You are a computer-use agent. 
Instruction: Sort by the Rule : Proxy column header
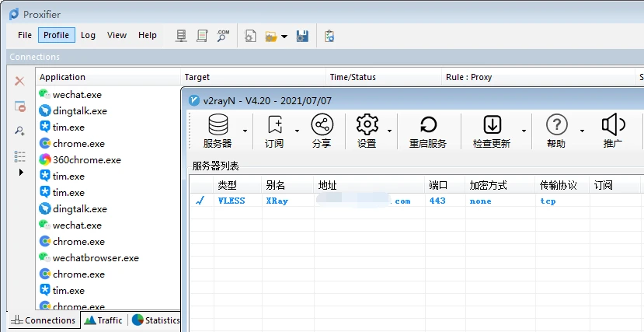pos(538,77)
